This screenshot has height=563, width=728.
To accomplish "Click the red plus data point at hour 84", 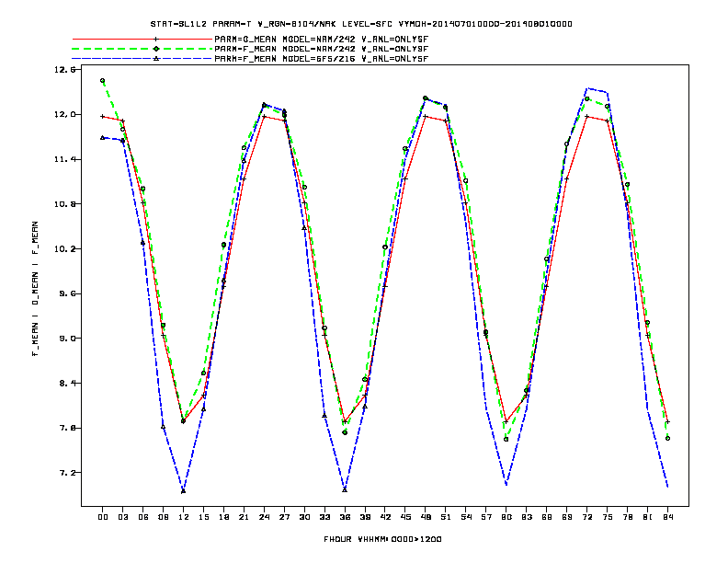I will 667,421.
